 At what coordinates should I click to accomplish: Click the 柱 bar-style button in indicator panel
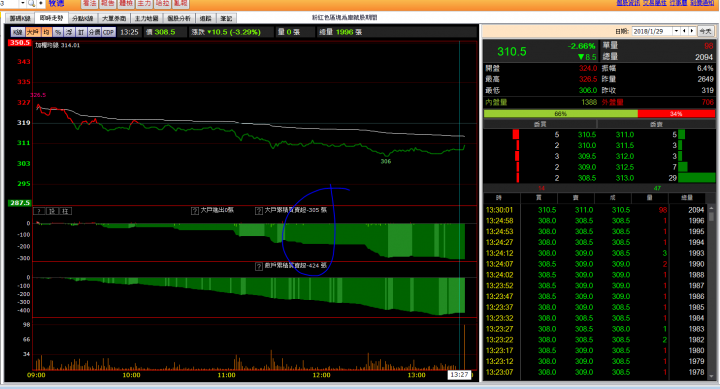(66, 211)
